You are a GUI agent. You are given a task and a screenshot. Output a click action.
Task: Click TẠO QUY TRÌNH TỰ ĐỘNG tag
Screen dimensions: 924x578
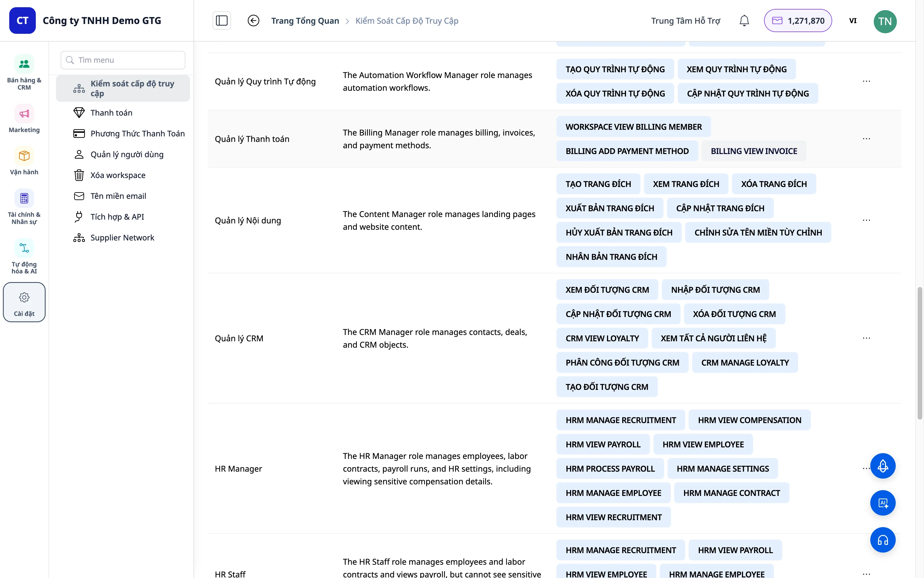tap(615, 69)
